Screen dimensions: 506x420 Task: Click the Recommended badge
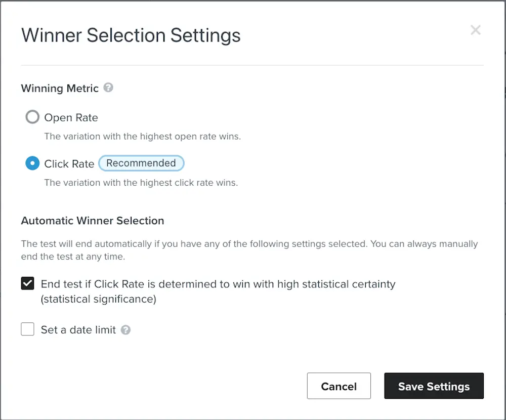click(x=141, y=163)
